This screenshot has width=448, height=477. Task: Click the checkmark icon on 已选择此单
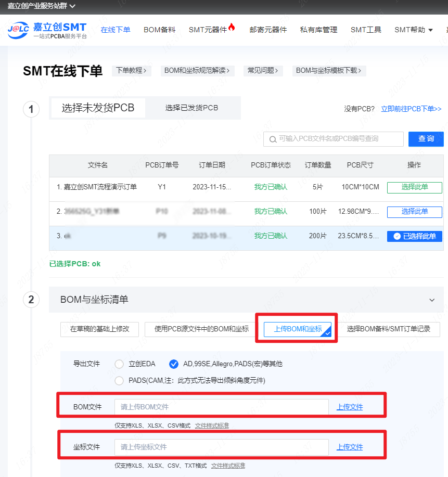point(397,236)
